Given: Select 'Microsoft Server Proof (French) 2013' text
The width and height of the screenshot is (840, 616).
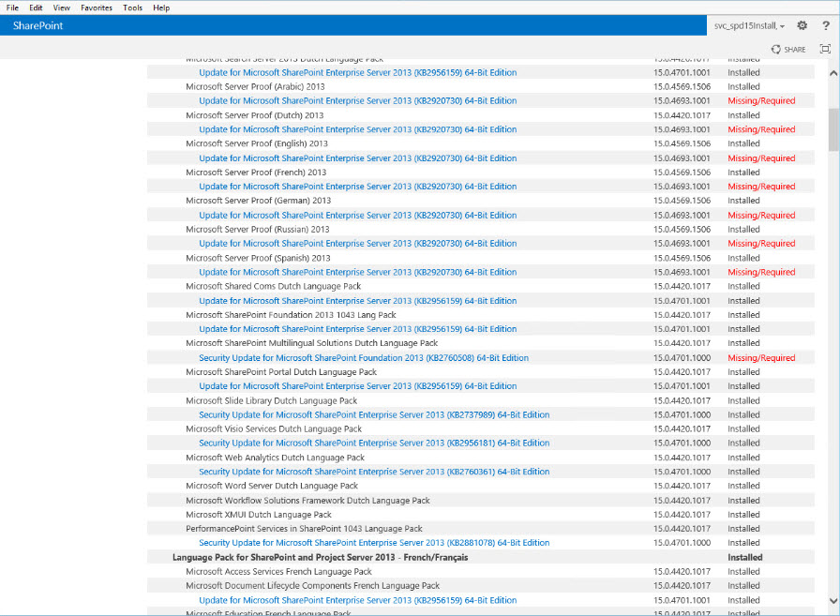Looking at the screenshot, I should pyautogui.click(x=256, y=172).
